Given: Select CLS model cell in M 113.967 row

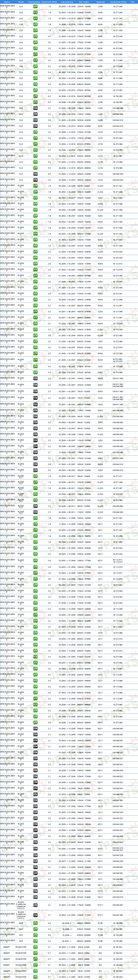Looking at the screenshot, I should point(21,156).
